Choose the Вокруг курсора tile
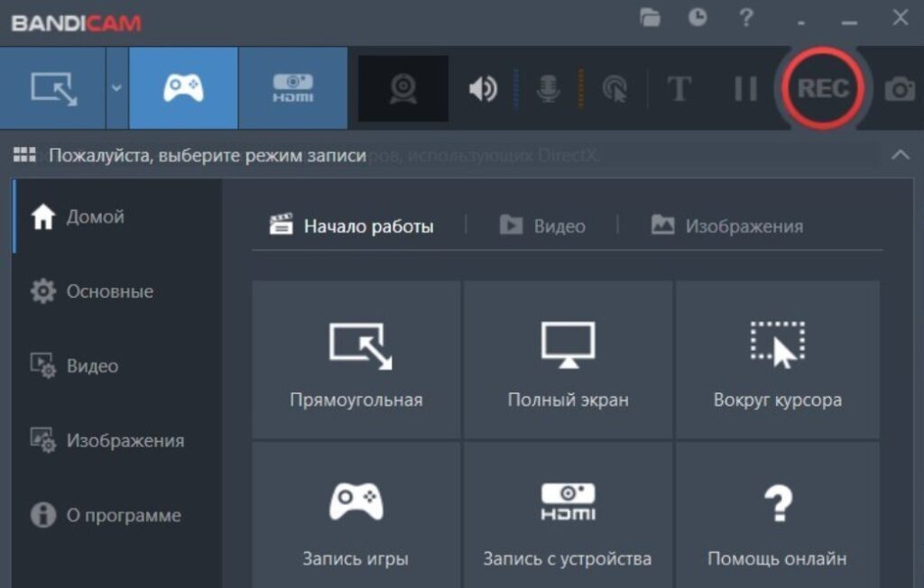 pos(778,360)
